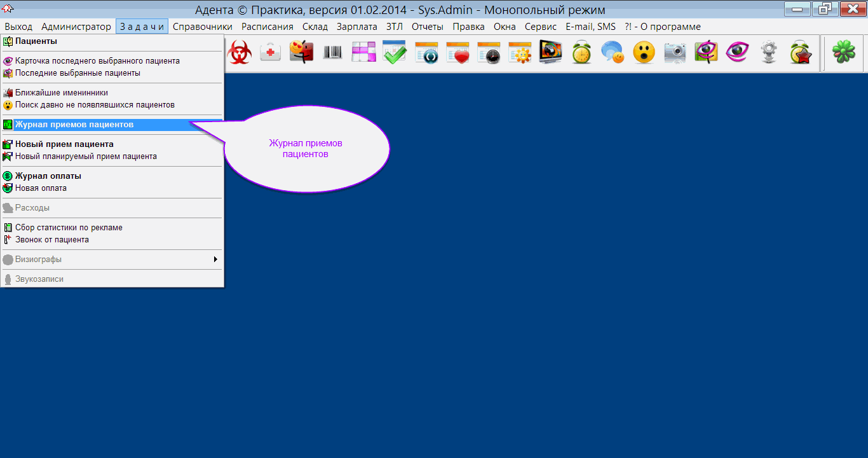The height and width of the screenshot is (458, 868).
Task: Expand the Визиографы submenu arrow
Action: click(x=215, y=260)
